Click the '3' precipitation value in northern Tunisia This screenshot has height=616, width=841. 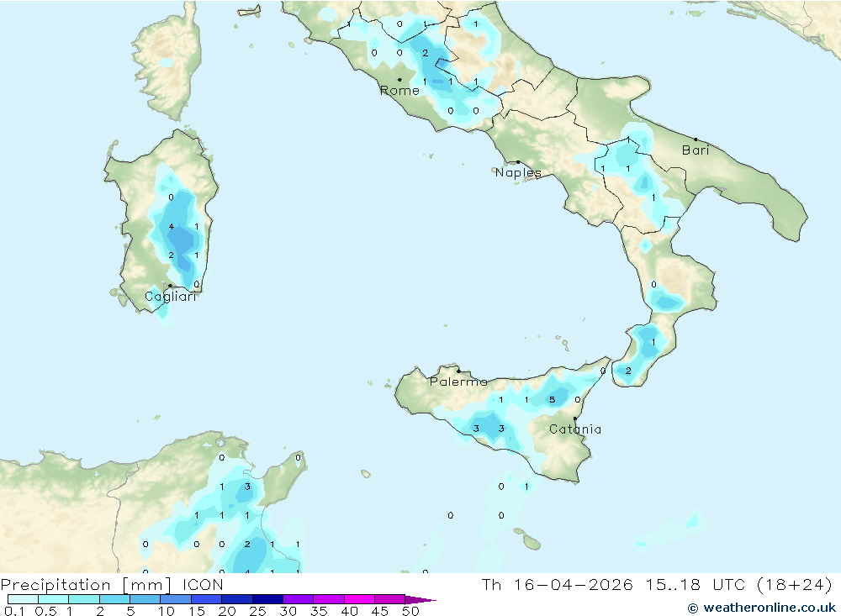click(x=247, y=487)
